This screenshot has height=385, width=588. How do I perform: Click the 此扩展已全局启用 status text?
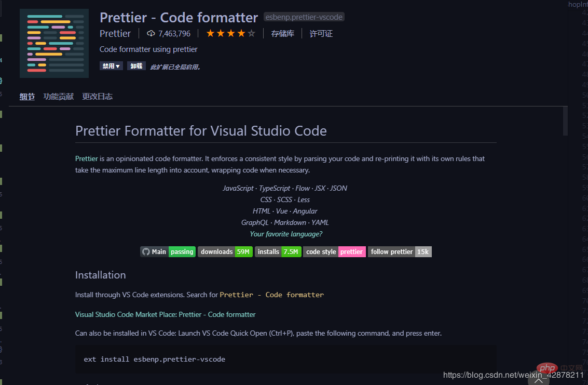[175, 67]
